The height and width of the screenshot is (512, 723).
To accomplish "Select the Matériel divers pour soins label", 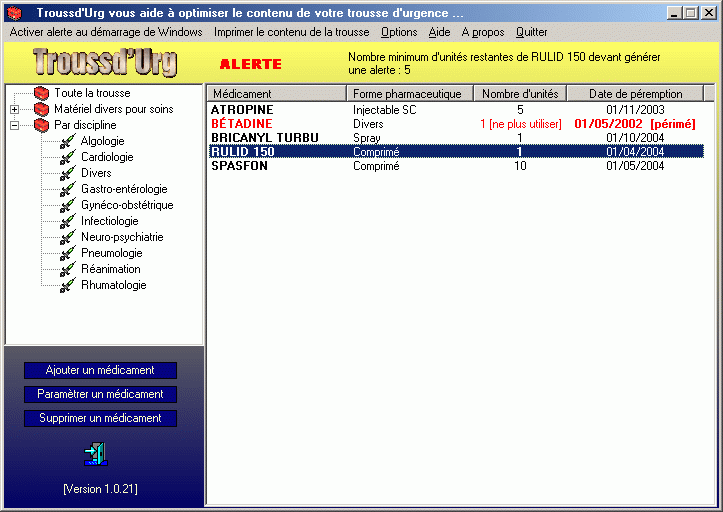I will (113, 109).
